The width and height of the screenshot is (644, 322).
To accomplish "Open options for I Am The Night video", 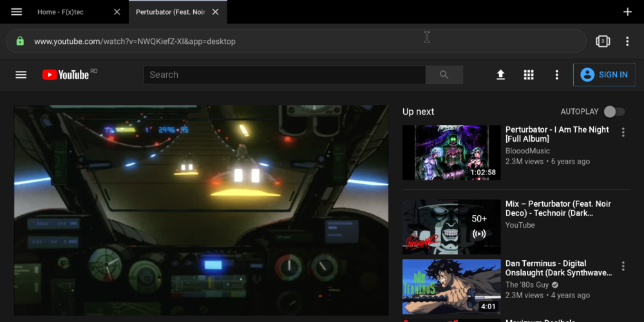I will tap(623, 132).
